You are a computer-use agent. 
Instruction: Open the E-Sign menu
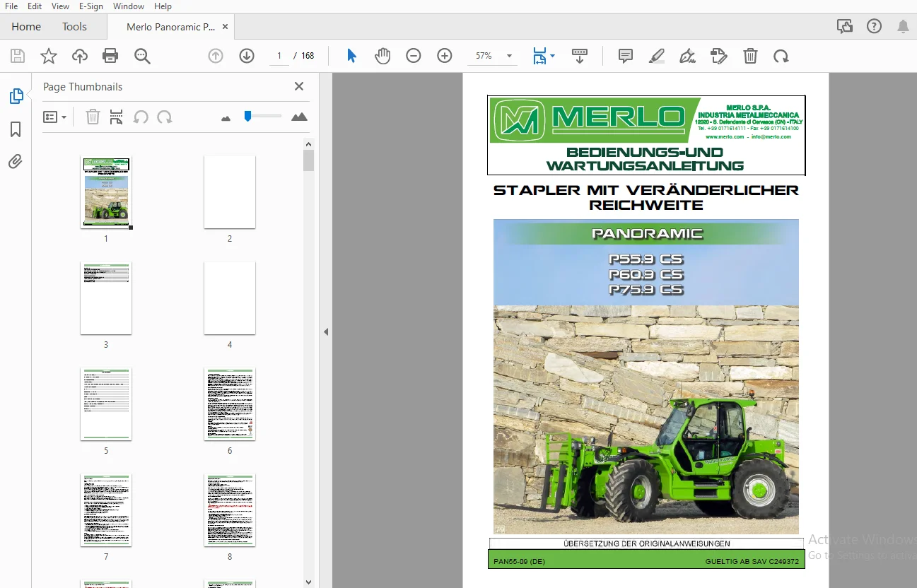point(91,6)
